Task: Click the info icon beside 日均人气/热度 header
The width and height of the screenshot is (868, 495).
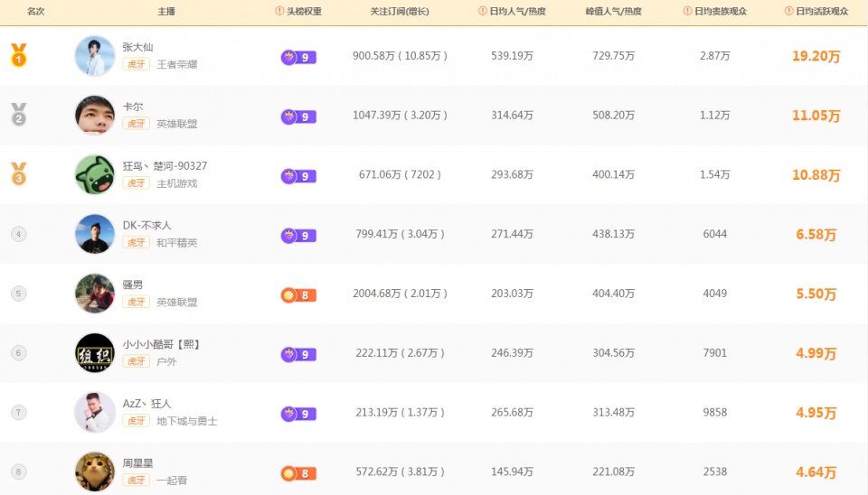Action: tap(483, 11)
